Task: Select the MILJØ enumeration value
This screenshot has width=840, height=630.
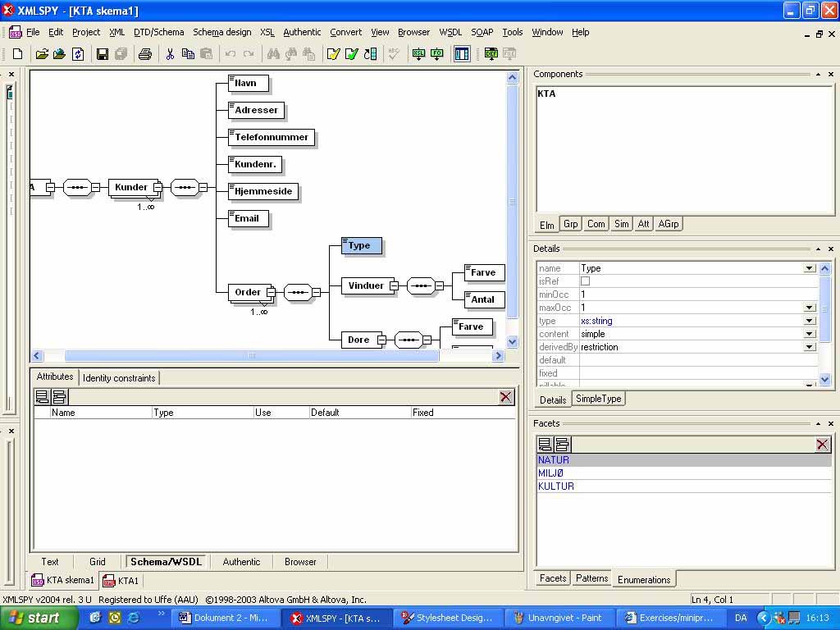Action: point(551,473)
